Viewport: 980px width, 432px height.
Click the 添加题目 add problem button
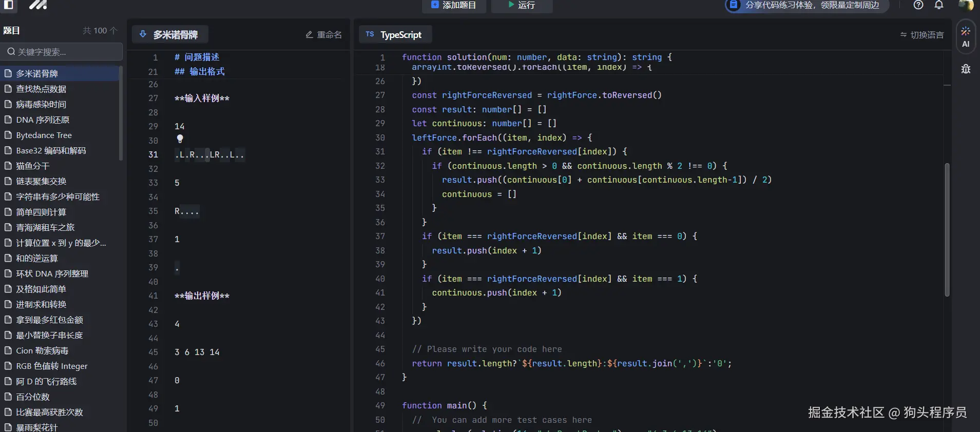click(454, 5)
